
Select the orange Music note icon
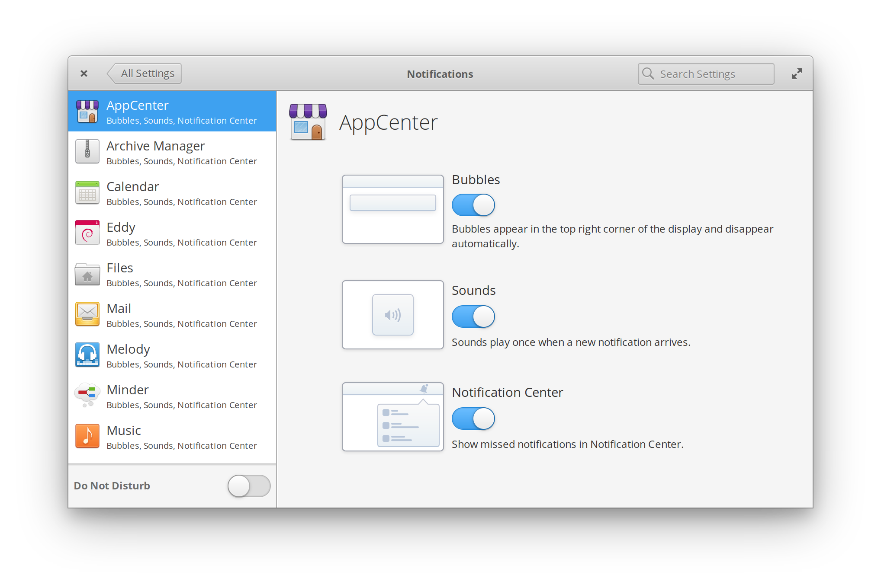click(87, 436)
